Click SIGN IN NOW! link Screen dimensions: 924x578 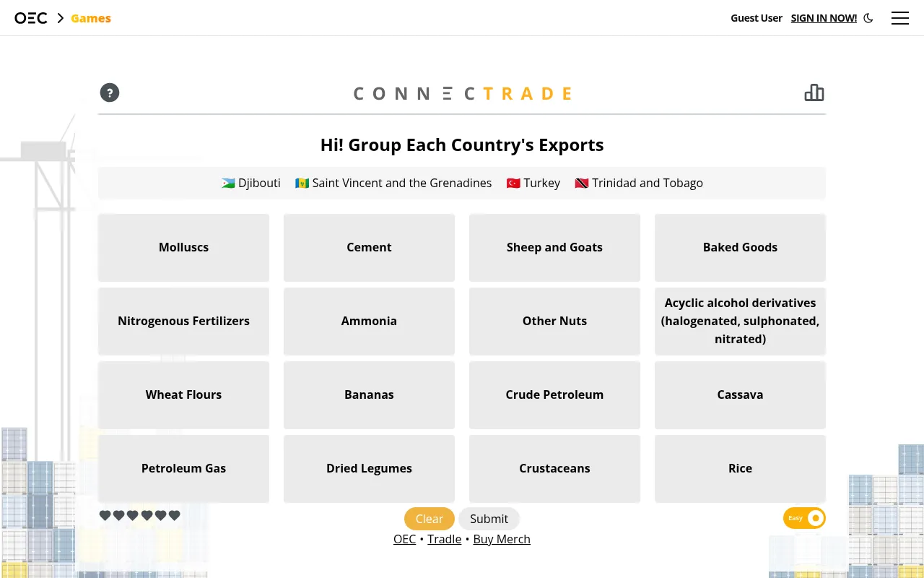(x=824, y=18)
